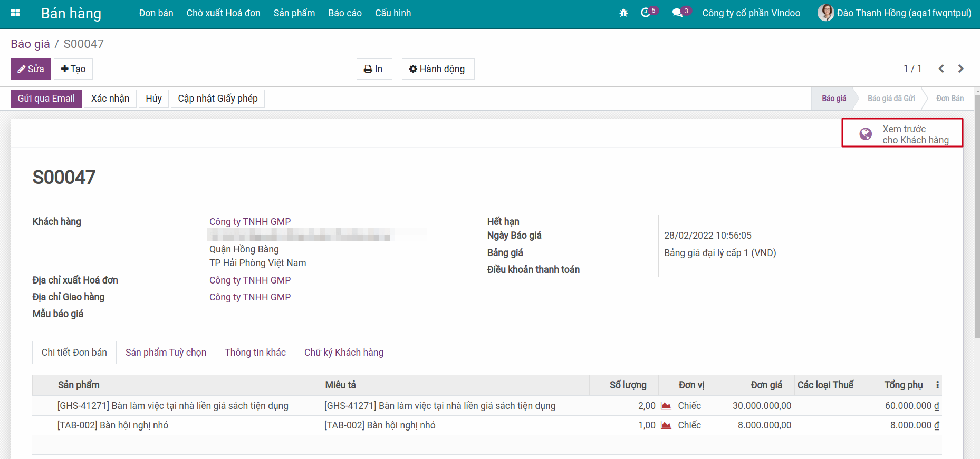Click the 1 / 1 pager counter
This screenshot has width=980, height=459.
(x=912, y=69)
